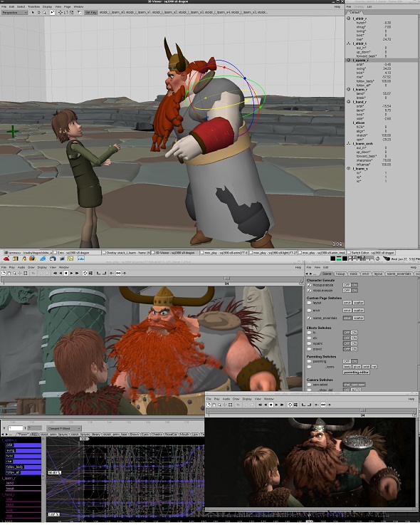Toggle the stoick.execute checkbox
420x525 pixels.
pos(309,291)
